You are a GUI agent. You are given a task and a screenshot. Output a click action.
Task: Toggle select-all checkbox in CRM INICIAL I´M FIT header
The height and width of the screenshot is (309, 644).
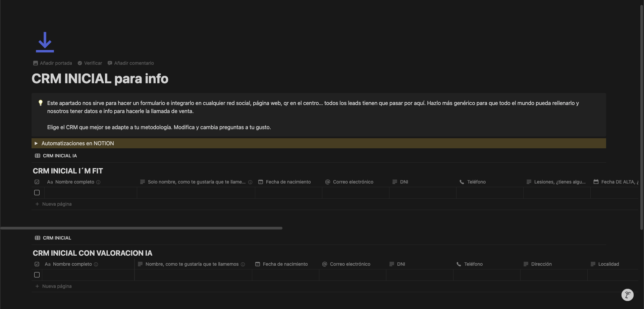tap(37, 182)
